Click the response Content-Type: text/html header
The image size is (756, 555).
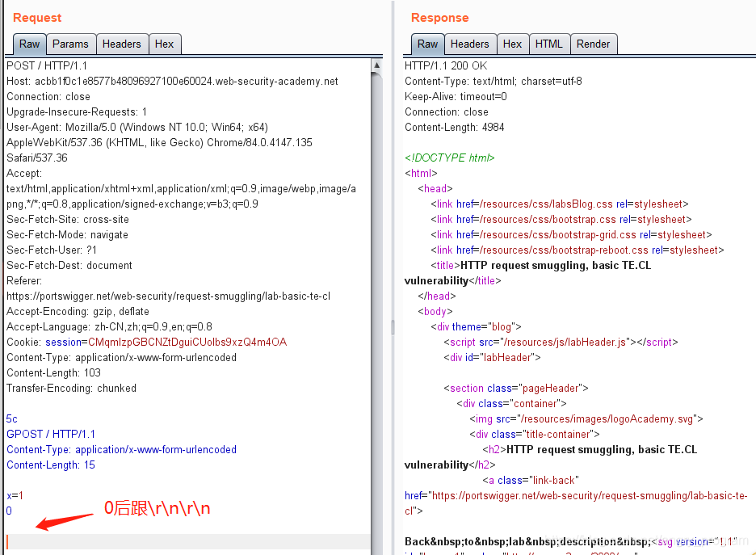pyautogui.click(x=493, y=81)
